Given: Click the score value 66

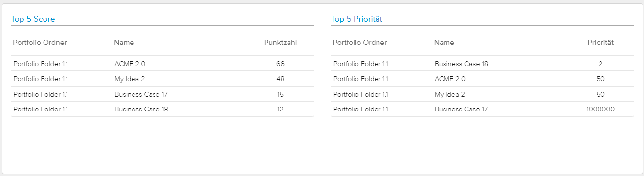Looking at the screenshot, I should point(280,64).
